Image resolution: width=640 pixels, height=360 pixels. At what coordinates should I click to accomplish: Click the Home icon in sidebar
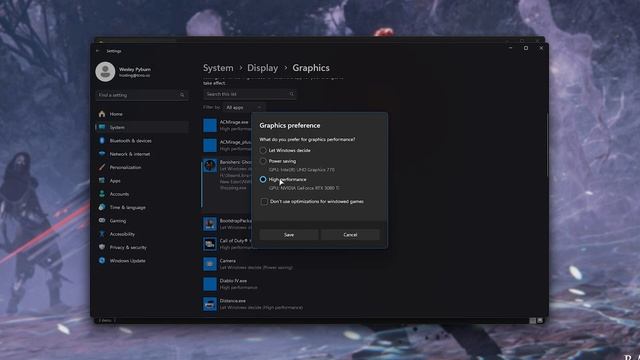coord(102,114)
